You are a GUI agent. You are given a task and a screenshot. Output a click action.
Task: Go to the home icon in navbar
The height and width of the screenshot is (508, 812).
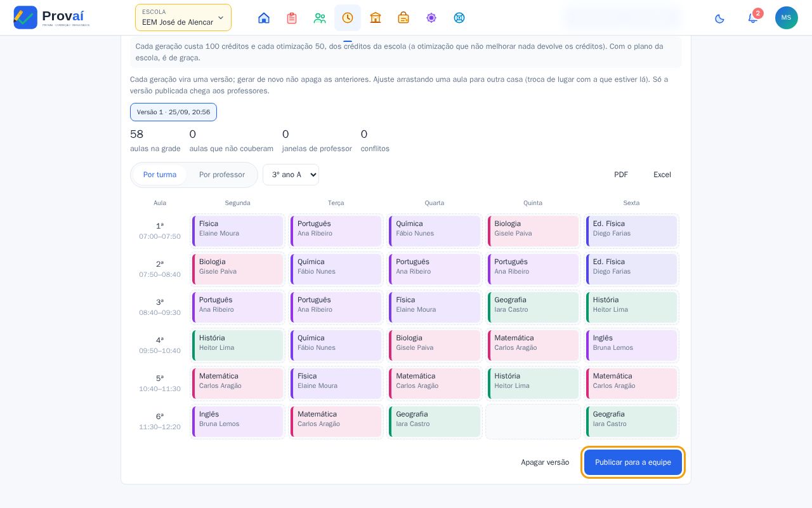[x=264, y=18]
